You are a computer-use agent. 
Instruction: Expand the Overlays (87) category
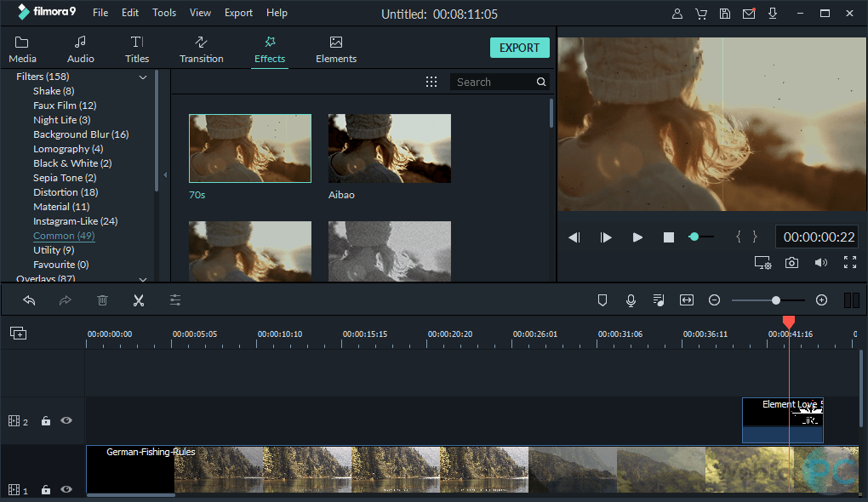pyautogui.click(x=143, y=279)
